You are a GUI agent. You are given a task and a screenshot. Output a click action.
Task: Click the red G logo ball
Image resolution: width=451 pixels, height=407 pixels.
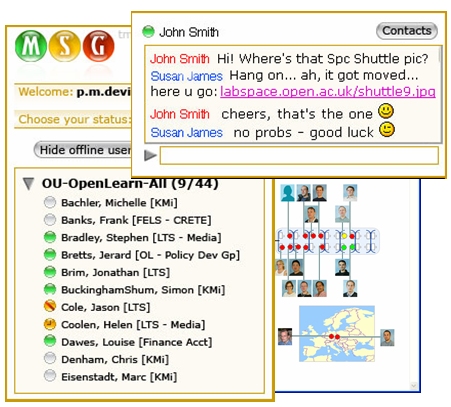[98, 46]
